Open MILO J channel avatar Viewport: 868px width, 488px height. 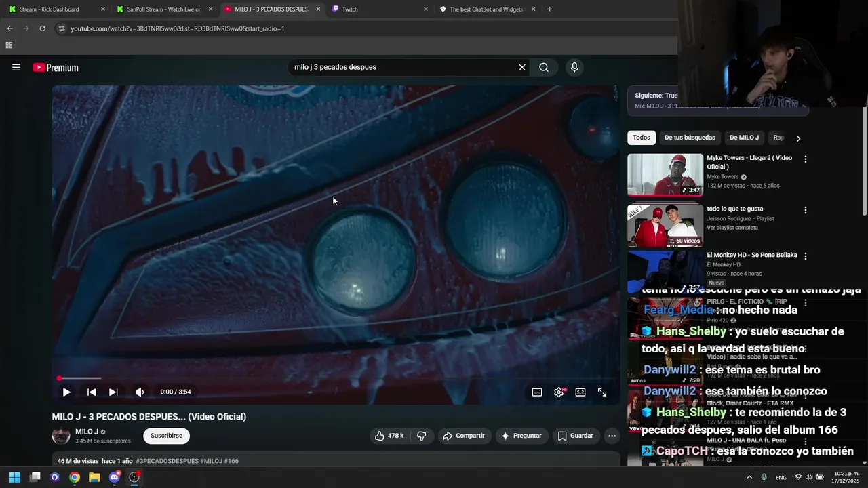[x=61, y=436]
